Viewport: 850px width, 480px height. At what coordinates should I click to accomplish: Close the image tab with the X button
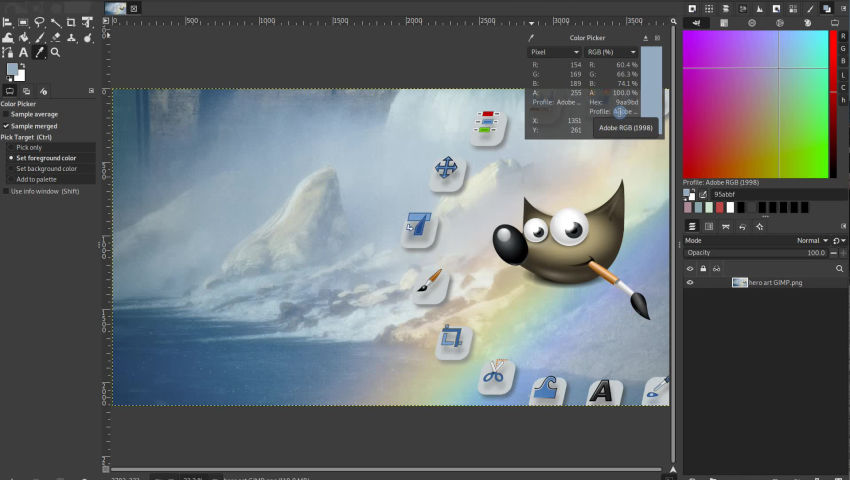[x=134, y=8]
